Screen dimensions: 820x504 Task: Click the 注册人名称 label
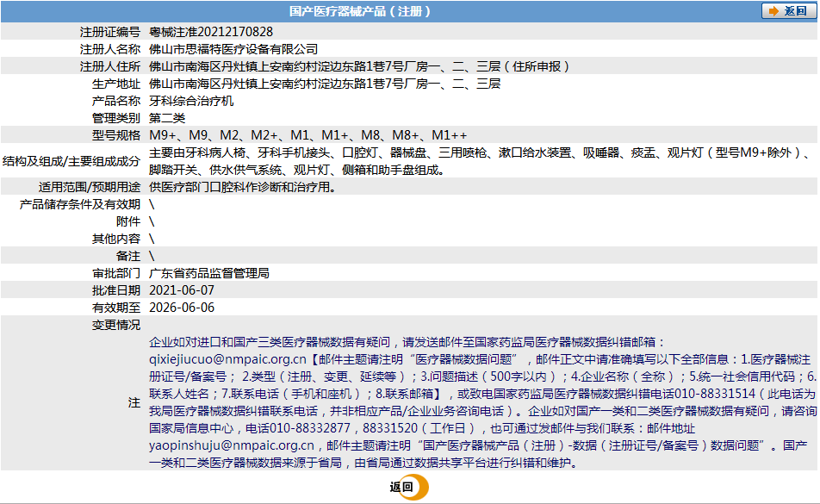(x=110, y=49)
